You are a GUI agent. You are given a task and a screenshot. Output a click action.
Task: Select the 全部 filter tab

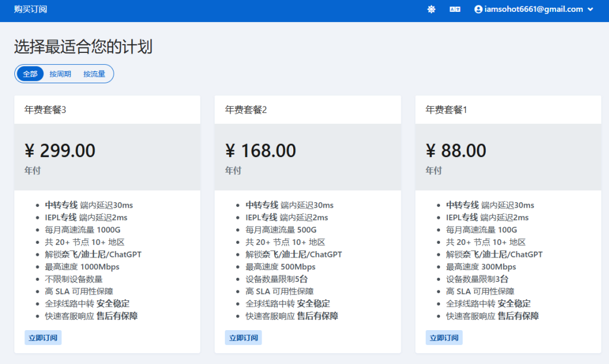tap(30, 74)
